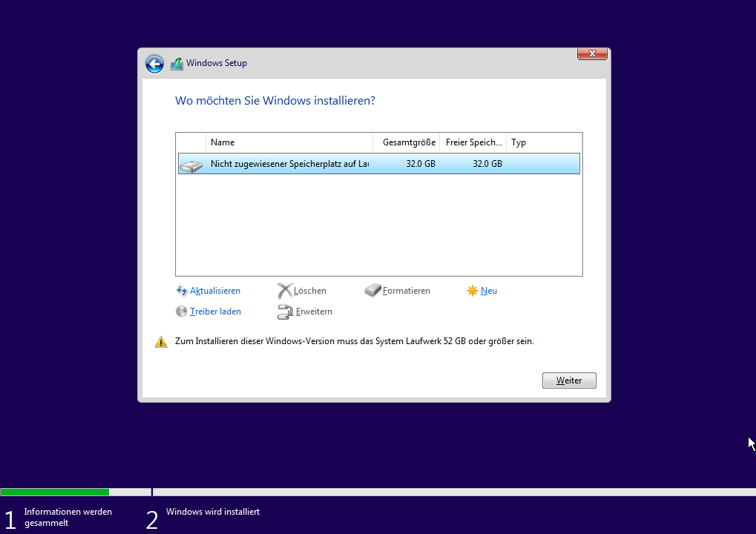The height and width of the screenshot is (534, 756).
Task: Click the 52 GB size warning message
Action: [x=355, y=341]
